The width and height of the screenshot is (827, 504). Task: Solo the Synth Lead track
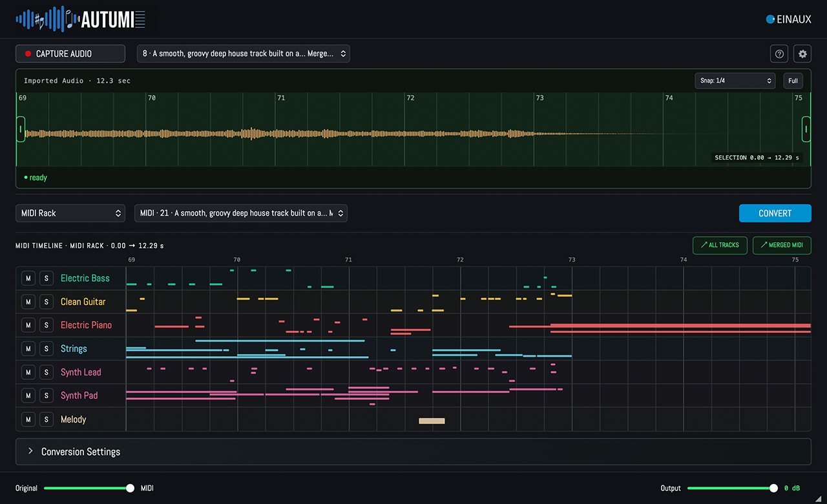coord(47,372)
